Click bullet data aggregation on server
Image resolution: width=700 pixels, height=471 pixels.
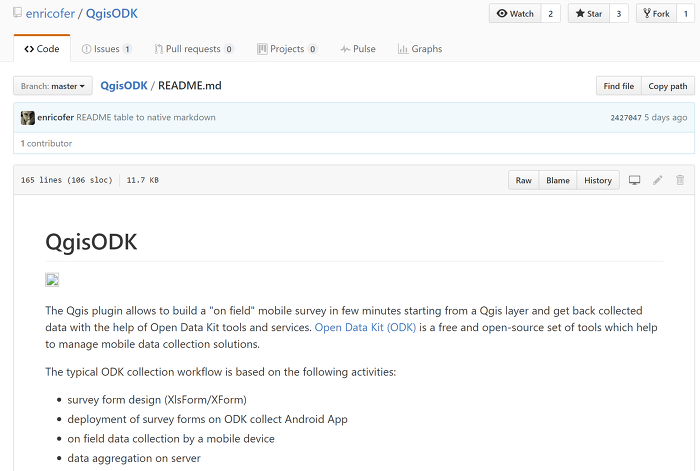coord(134,458)
